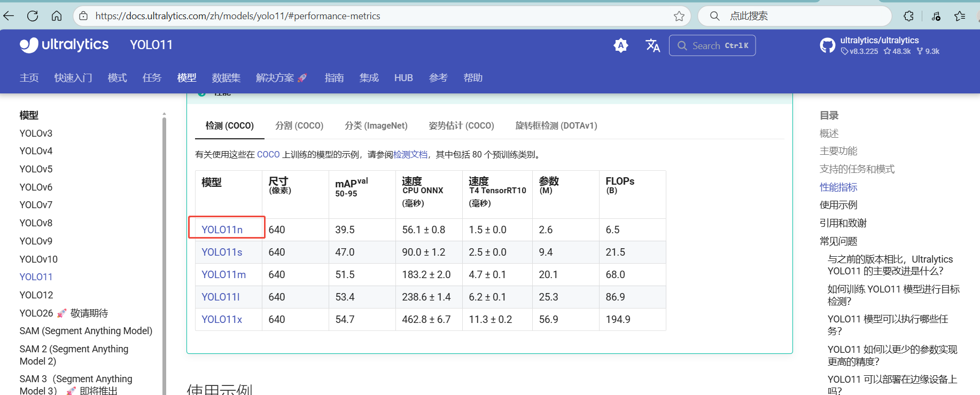Open the ultralytics/ultralytics GitHub repository link
Screen dimensions: 980x395
880,45
